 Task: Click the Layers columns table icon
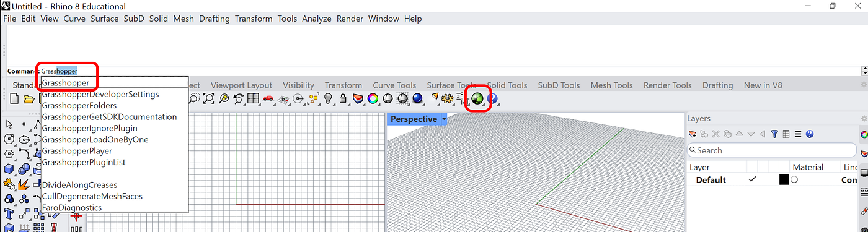pyautogui.click(x=786, y=134)
